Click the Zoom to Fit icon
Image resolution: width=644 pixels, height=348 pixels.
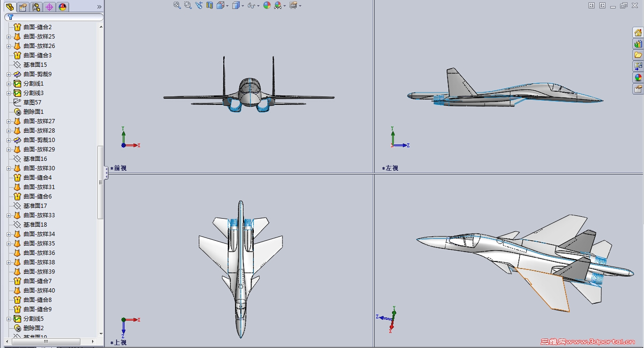(177, 5)
